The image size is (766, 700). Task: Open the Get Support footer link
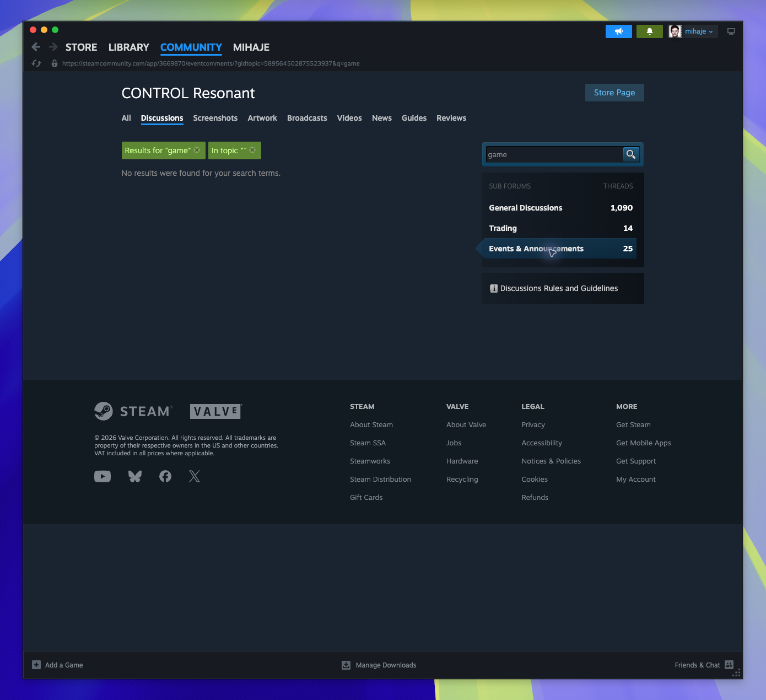coord(636,461)
